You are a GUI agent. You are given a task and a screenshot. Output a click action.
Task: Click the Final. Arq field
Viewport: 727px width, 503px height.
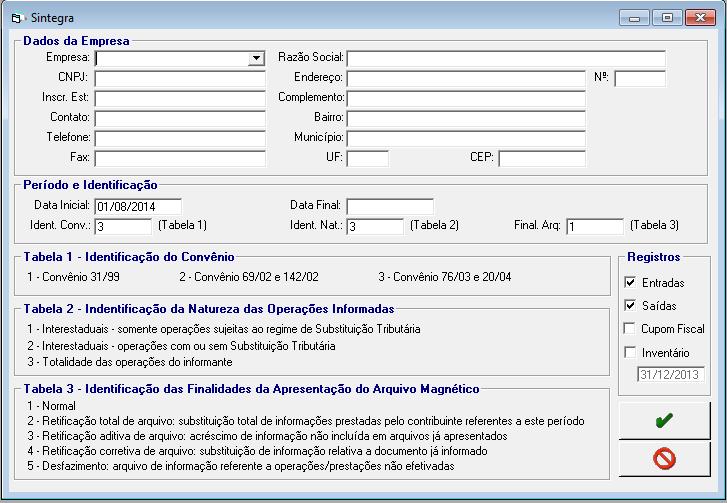coord(595,226)
